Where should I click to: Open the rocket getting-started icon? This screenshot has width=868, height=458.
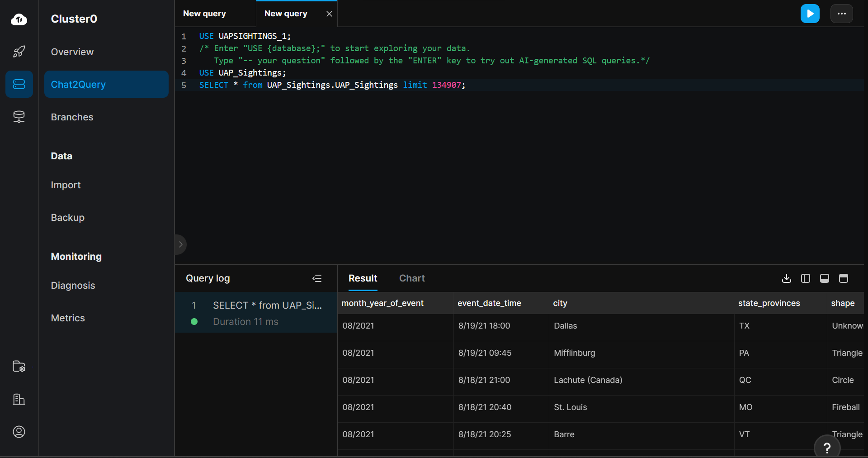click(x=19, y=52)
